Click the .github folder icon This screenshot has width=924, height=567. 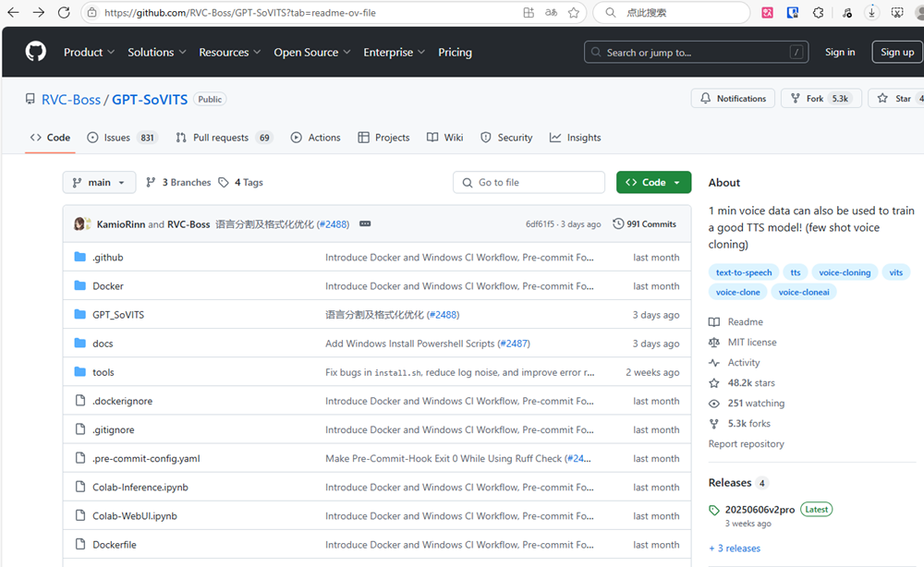click(80, 257)
